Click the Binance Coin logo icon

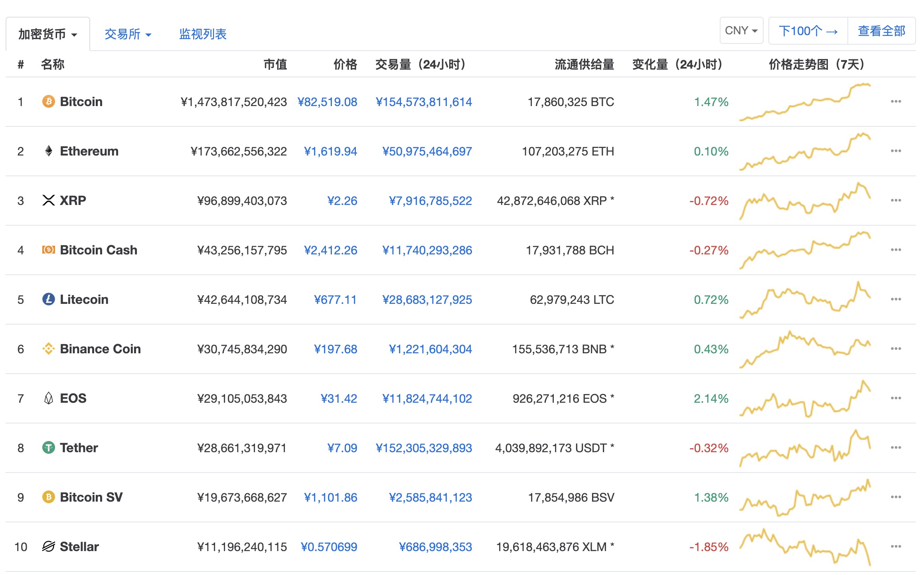click(x=48, y=349)
